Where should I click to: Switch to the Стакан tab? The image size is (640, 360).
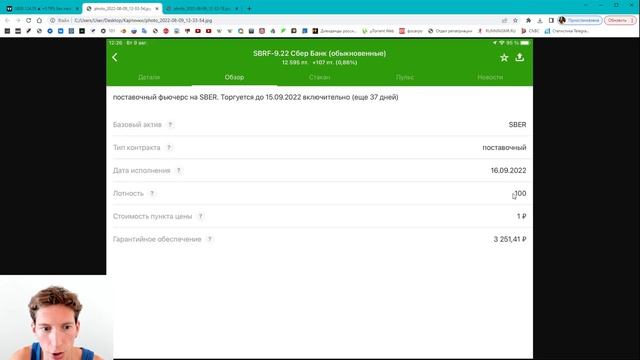320,77
